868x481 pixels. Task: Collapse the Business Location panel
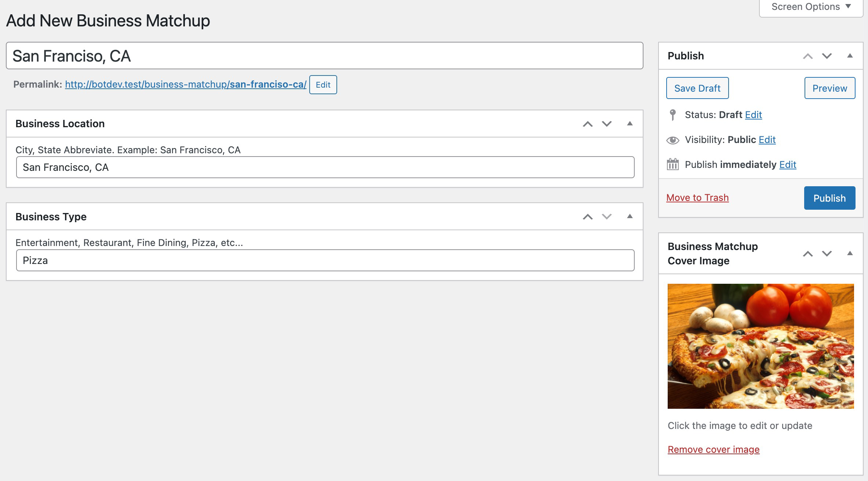[x=630, y=124]
